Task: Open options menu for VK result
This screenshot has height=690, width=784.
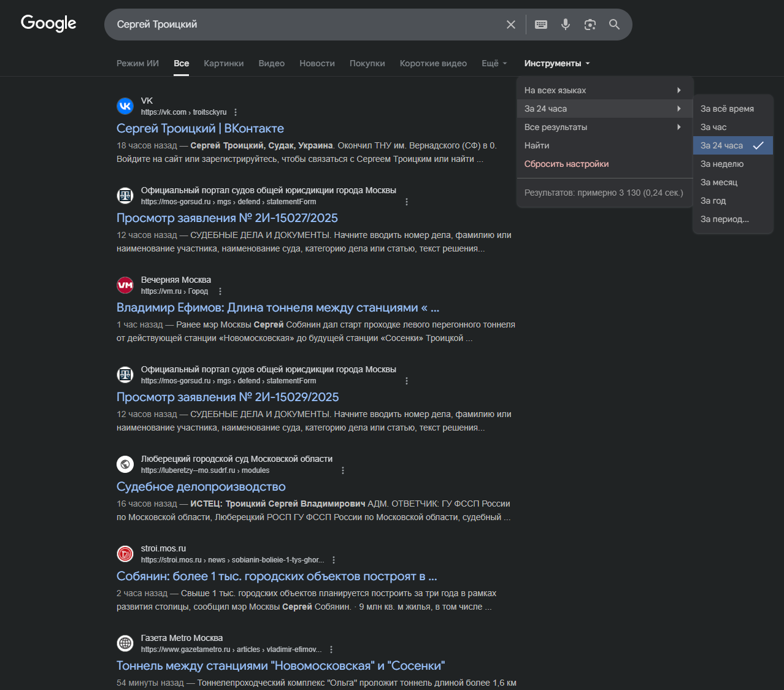Action: pos(236,112)
